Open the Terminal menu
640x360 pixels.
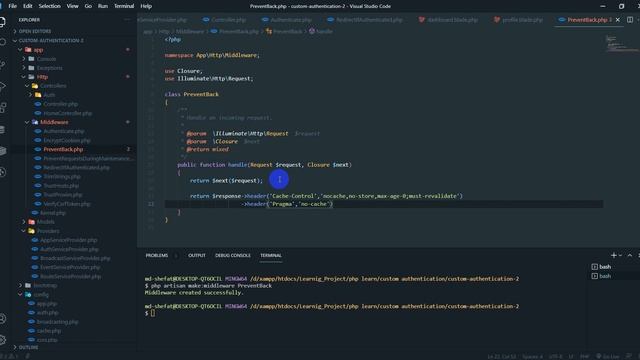(x=124, y=6)
